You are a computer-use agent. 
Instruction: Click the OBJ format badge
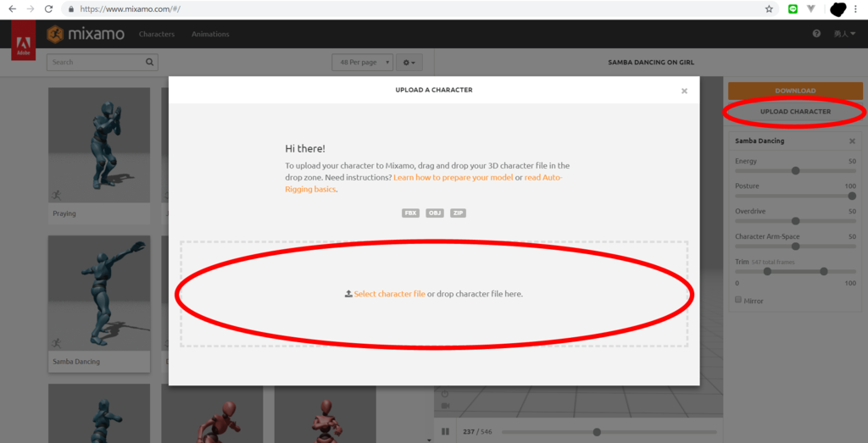[x=435, y=213]
